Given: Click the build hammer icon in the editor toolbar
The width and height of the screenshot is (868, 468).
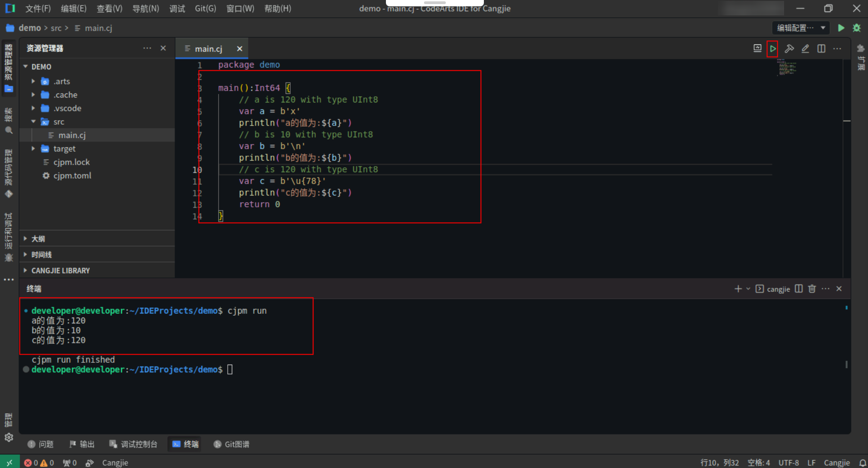Looking at the screenshot, I should (x=789, y=49).
